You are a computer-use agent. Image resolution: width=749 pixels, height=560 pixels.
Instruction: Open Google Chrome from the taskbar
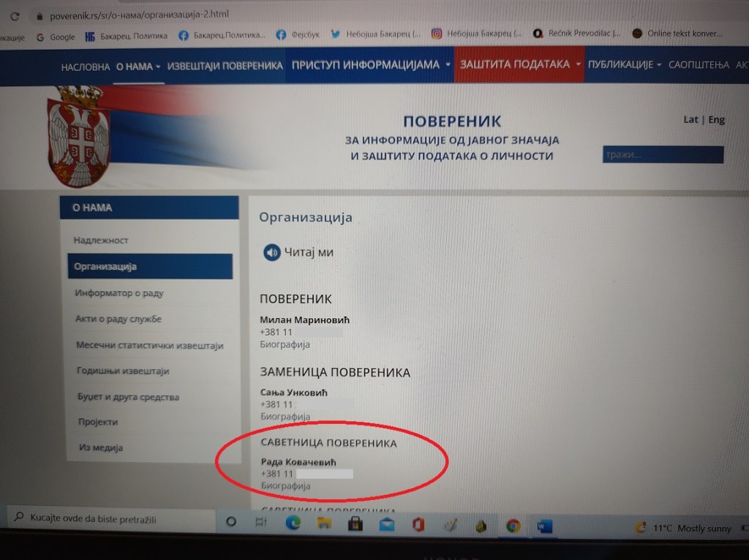513,526
